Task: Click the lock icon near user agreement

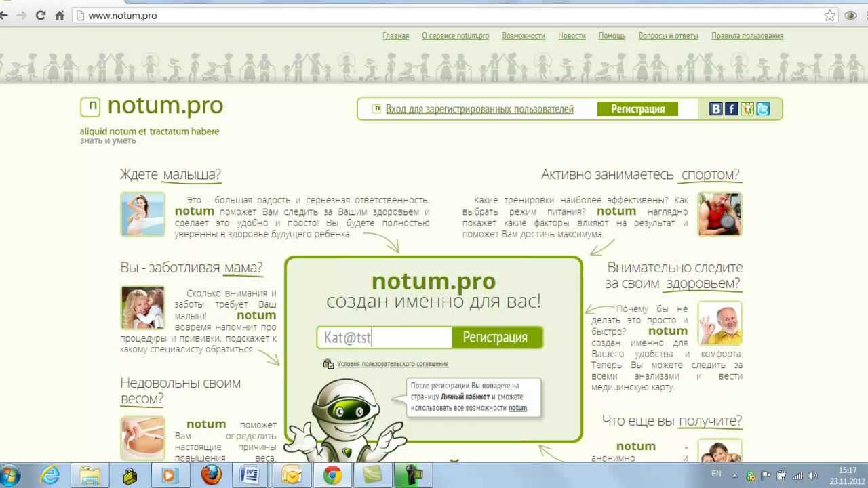Action: pyautogui.click(x=328, y=364)
